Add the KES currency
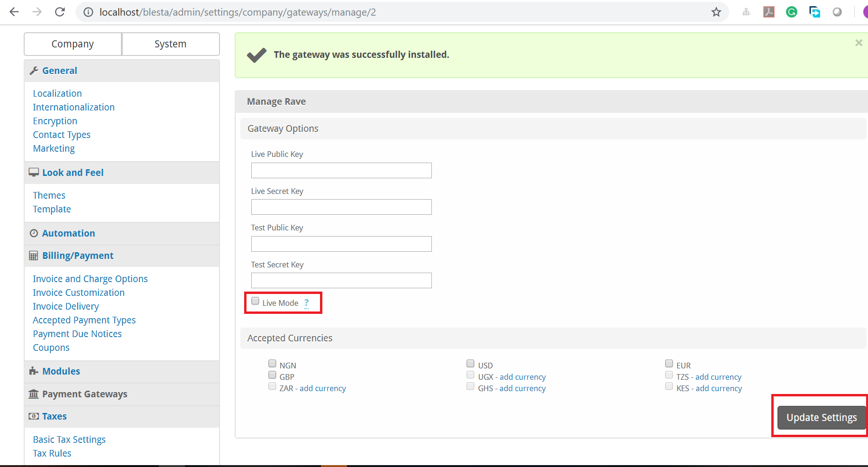The width and height of the screenshot is (868, 467). [x=719, y=388]
